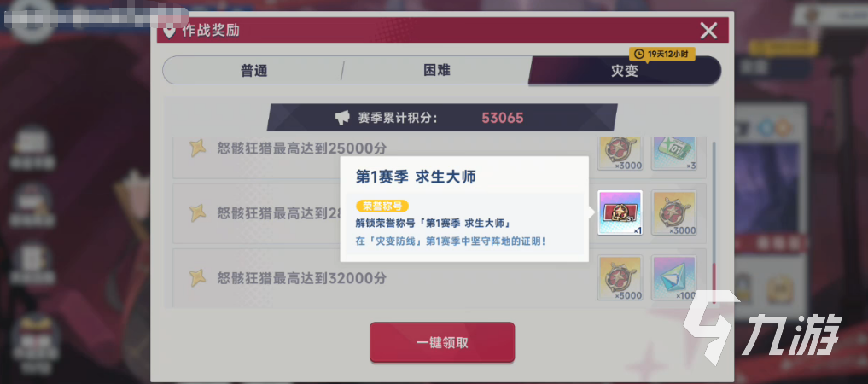868x384 pixels.
Task: Click the x3000 medal reward in 25000 row
Action: [620, 154]
